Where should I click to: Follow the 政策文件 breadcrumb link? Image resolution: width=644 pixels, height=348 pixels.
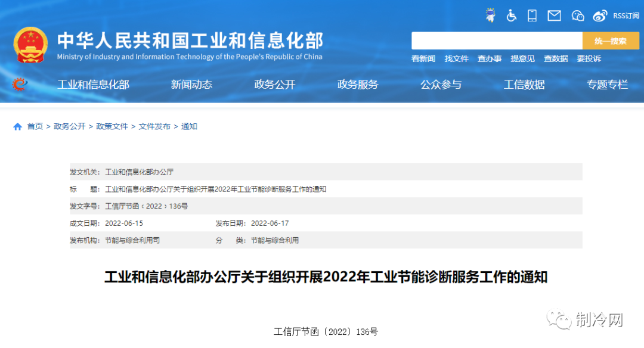pyautogui.click(x=112, y=126)
